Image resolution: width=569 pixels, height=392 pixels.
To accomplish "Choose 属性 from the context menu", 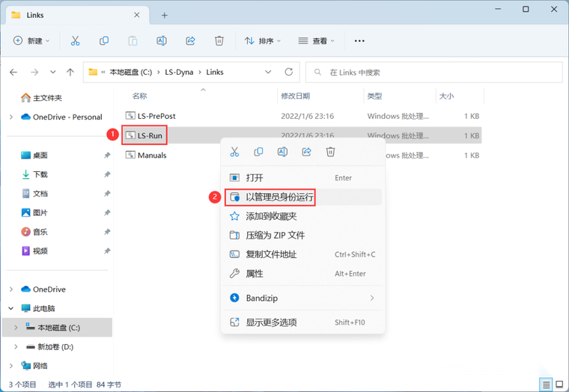I will [302, 274].
